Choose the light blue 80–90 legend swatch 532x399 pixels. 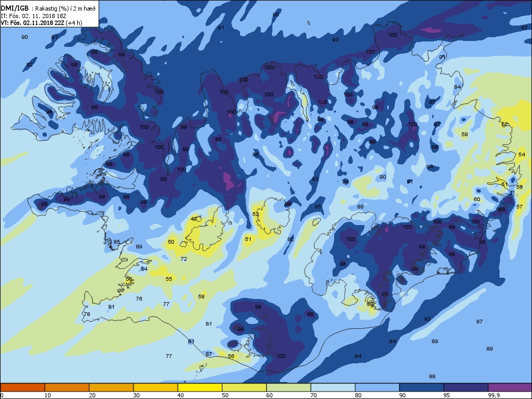click(377, 387)
